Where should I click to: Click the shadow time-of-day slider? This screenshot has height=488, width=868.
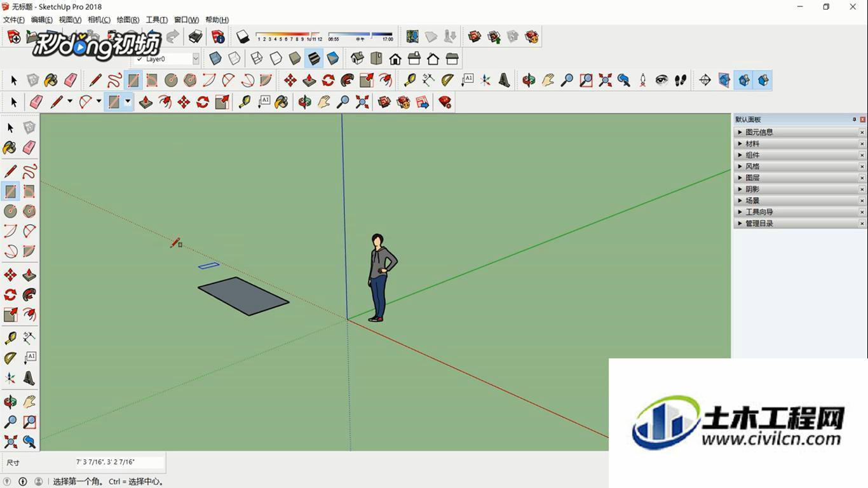(x=360, y=37)
